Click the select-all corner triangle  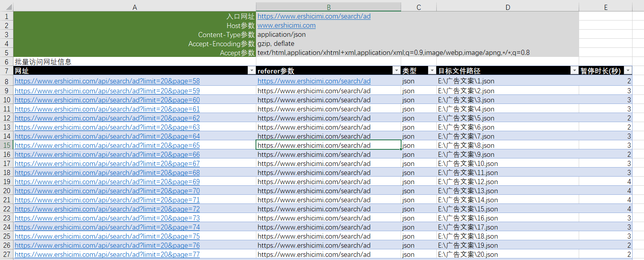click(x=9, y=7)
